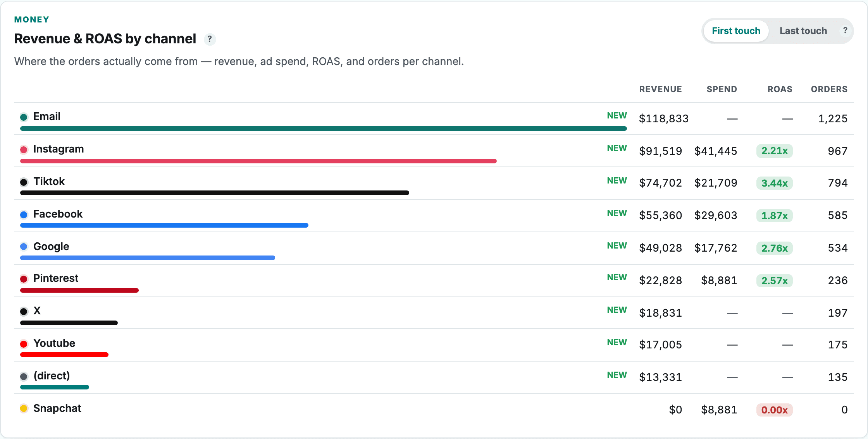
Task: Select the X channel name
Action: (37, 311)
